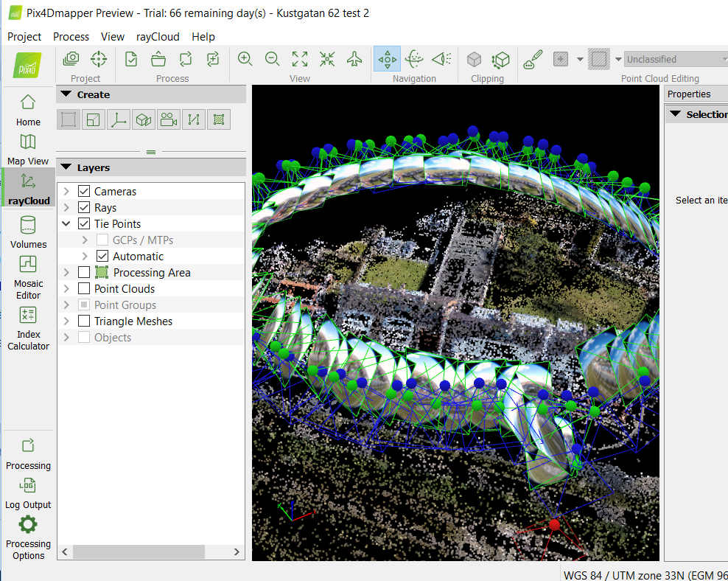Click the View All expand-arrows icon

tap(299, 59)
